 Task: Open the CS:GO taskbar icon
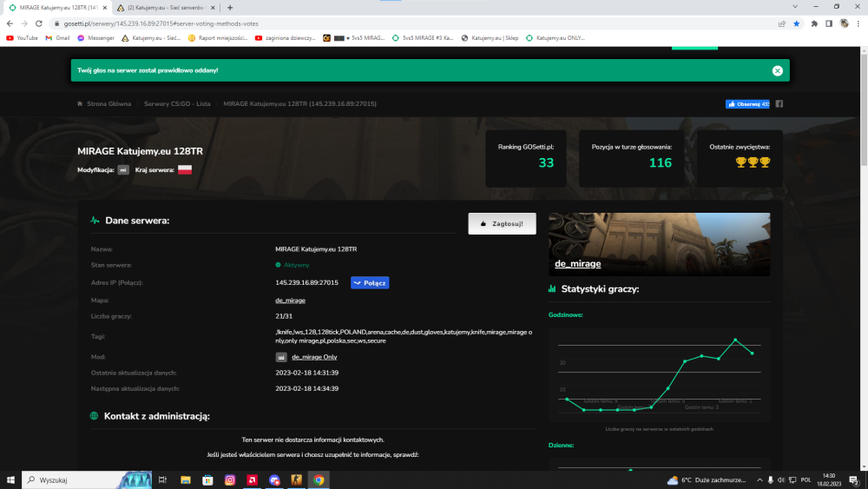(297, 480)
